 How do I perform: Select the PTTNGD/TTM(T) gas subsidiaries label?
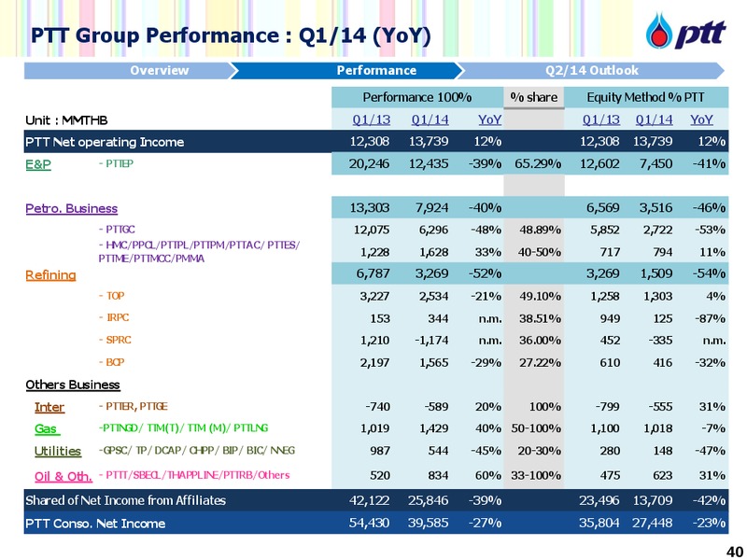(183, 428)
